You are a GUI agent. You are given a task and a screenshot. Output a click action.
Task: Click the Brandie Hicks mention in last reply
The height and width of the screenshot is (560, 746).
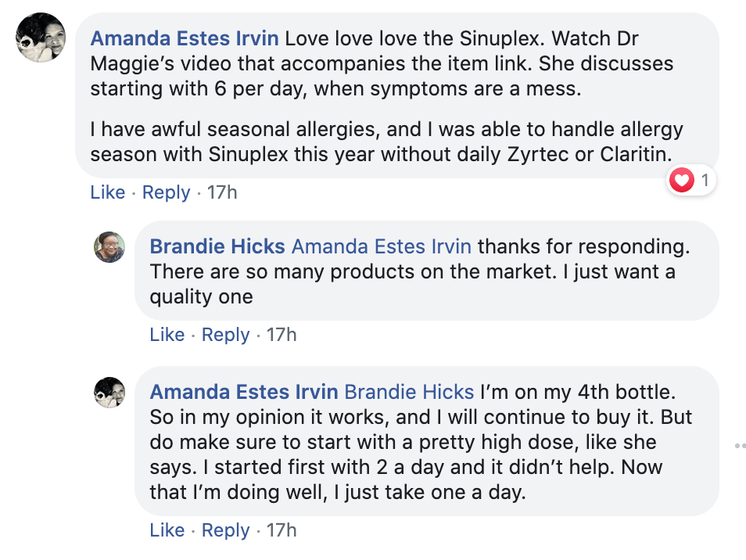pyautogui.click(x=409, y=392)
